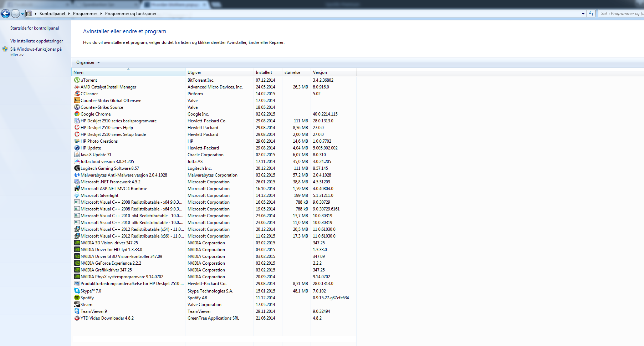Screen dimensions: 644x346
Task: Click the Søk i Programmer search field
Action: (x=621, y=14)
